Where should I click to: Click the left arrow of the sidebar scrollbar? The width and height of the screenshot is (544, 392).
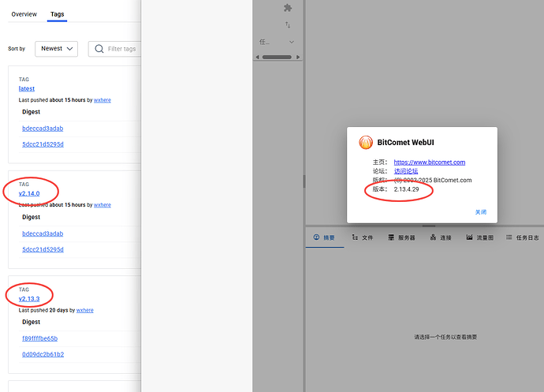(x=258, y=57)
